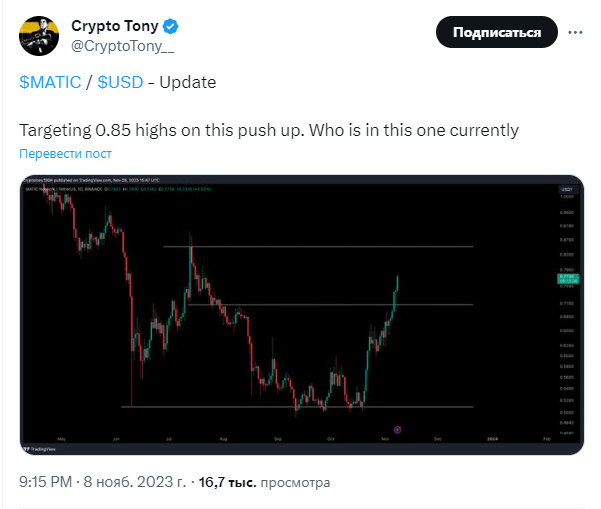Click the purple event marker on chart

tap(397, 429)
